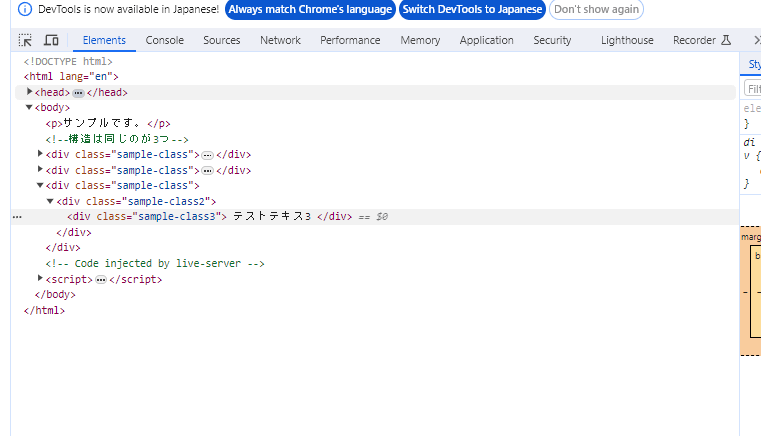Select the closing html tag
The height and width of the screenshot is (436, 761).
coord(44,311)
